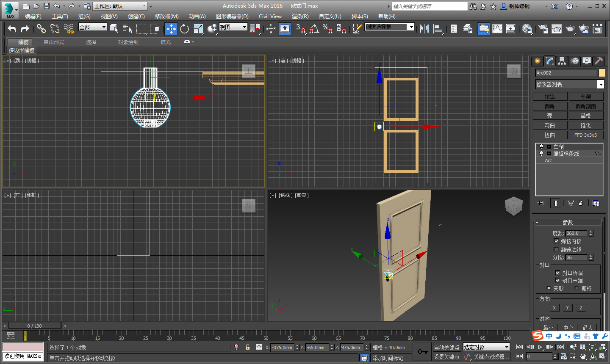Viewport: 610px width, 364px height.
Task: Apply the 倒角剖面 modifier button
Action: 585,106
